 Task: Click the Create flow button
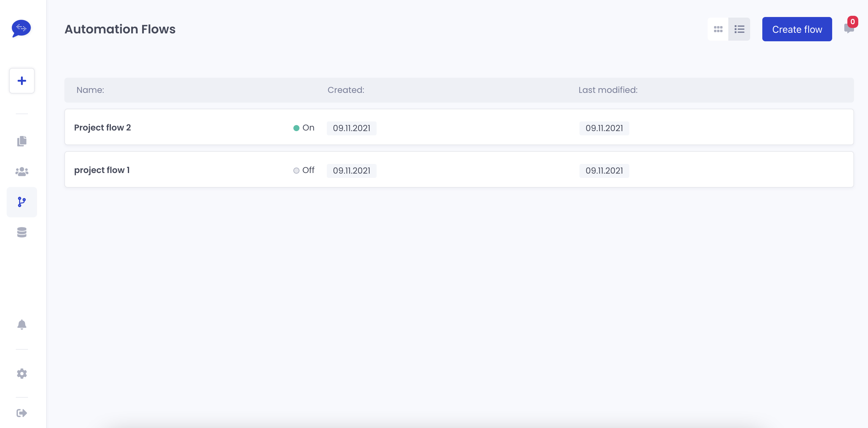pyautogui.click(x=797, y=29)
